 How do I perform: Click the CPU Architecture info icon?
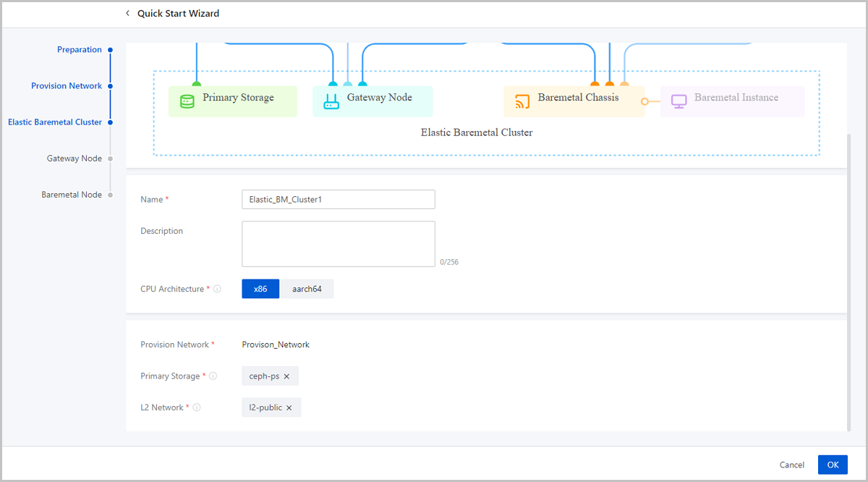pos(217,289)
